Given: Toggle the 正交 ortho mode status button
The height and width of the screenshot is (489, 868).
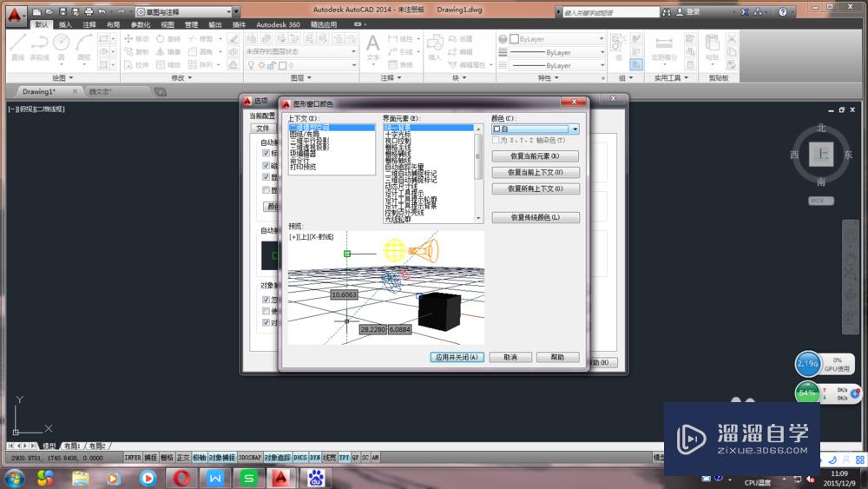Looking at the screenshot, I should click(183, 458).
